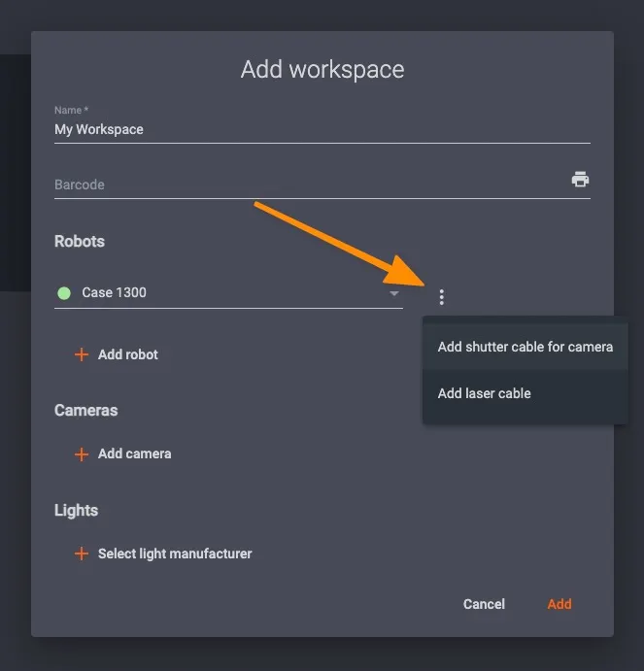The height and width of the screenshot is (671, 644).
Task: Confirm with the orange Add button
Action: [559, 604]
